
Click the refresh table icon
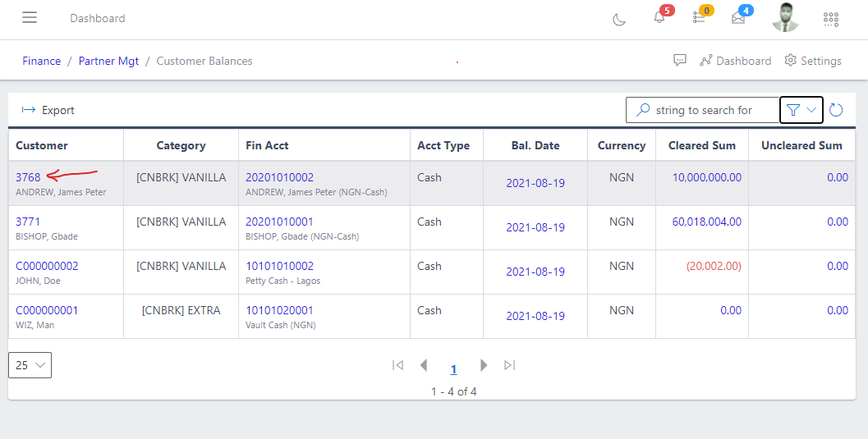coord(836,110)
